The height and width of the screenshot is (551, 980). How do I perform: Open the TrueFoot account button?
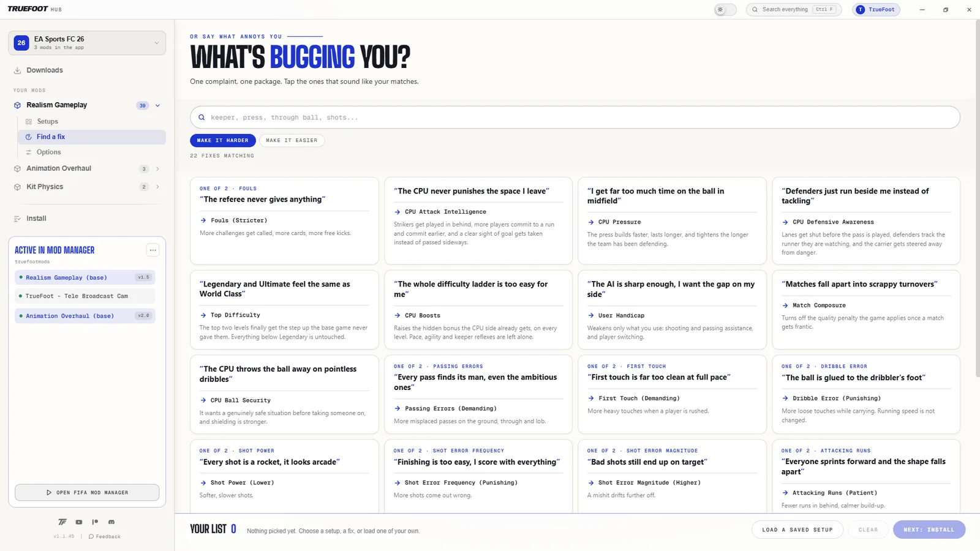(876, 10)
